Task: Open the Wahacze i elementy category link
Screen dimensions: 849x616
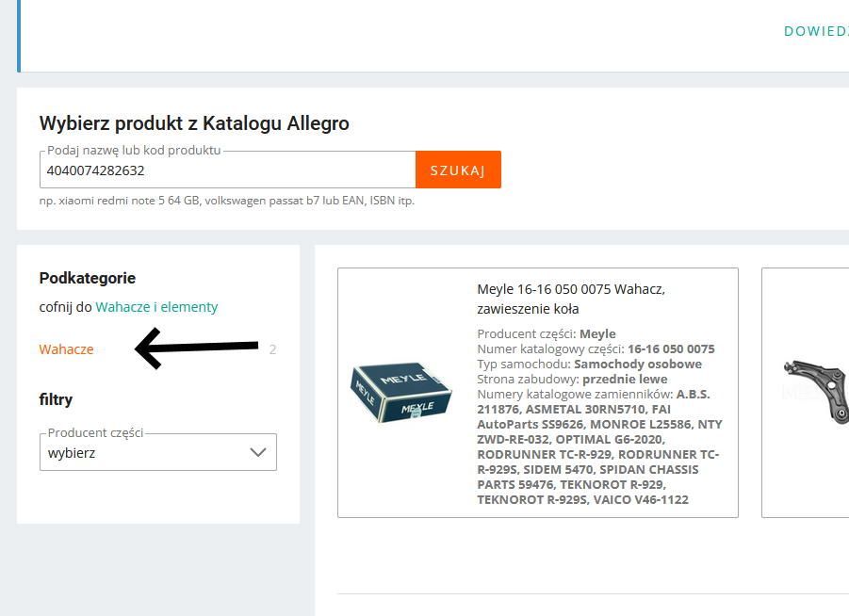Action: (156, 307)
